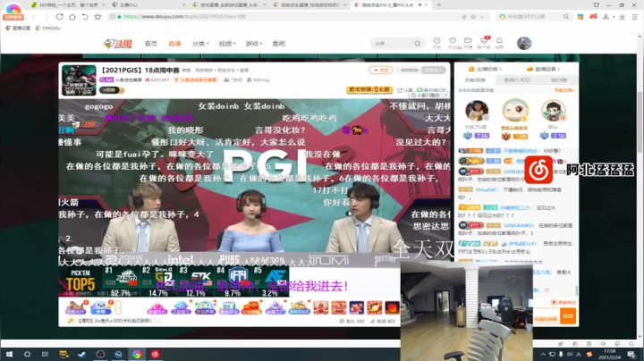Click the magnifier icon in Douyu search box
The image size is (644, 361).
click(x=418, y=44)
